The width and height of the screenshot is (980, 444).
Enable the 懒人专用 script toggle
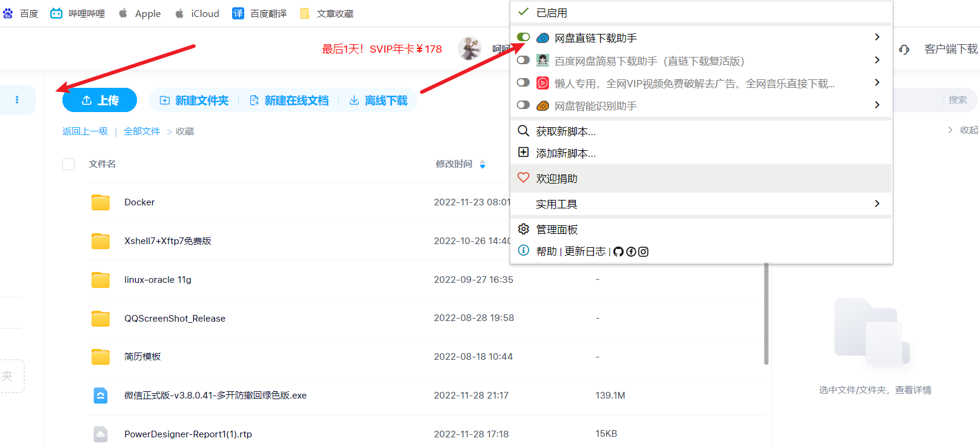[x=523, y=82]
